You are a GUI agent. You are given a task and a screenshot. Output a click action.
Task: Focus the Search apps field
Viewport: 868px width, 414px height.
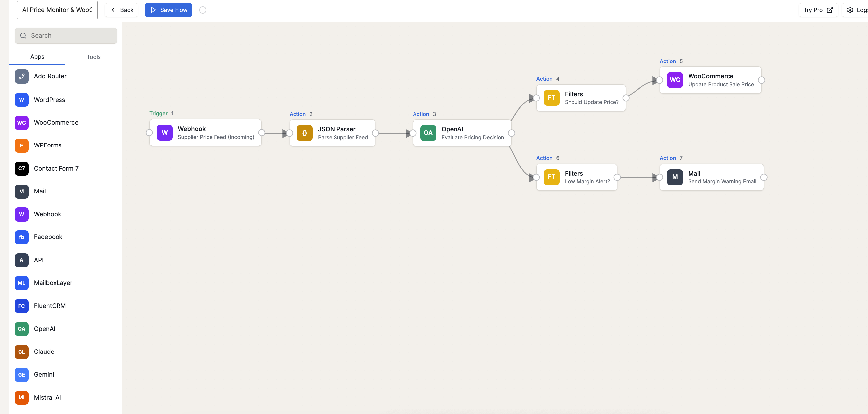pyautogui.click(x=66, y=36)
